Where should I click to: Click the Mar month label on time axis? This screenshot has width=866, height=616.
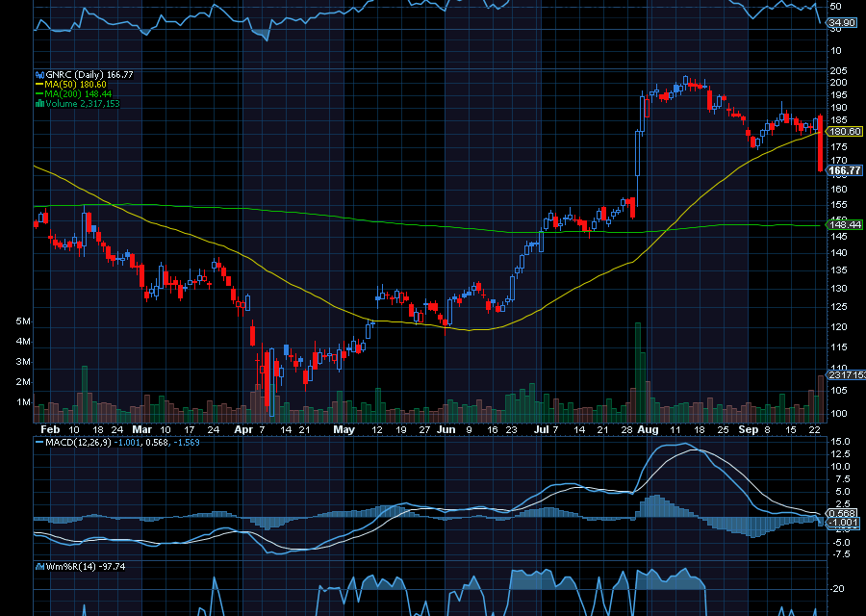click(x=142, y=430)
